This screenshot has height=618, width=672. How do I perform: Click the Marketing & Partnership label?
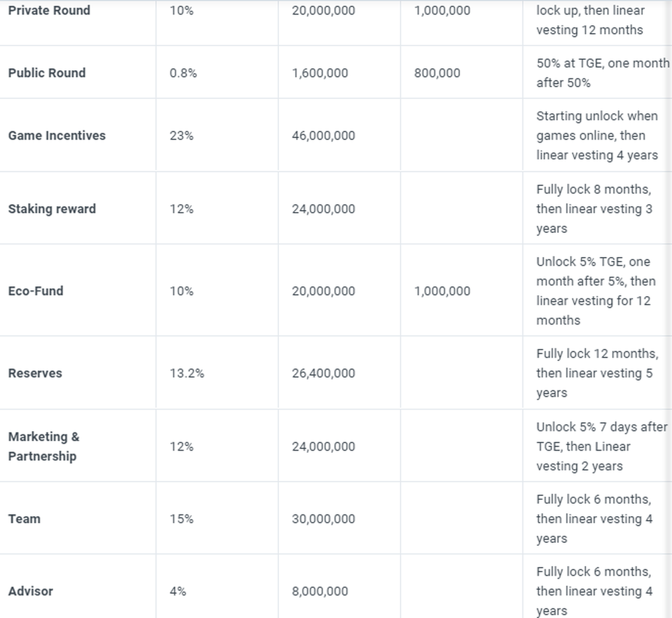tap(44, 446)
